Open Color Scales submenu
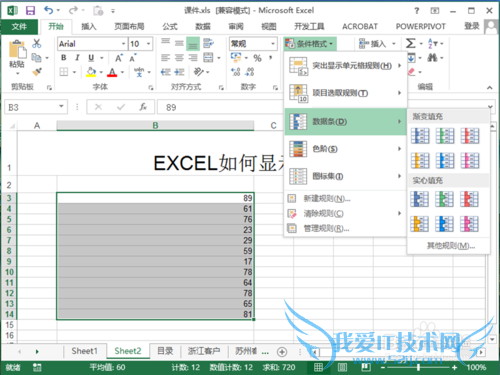The width and height of the screenshot is (500, 375). (x=345, y=149)
